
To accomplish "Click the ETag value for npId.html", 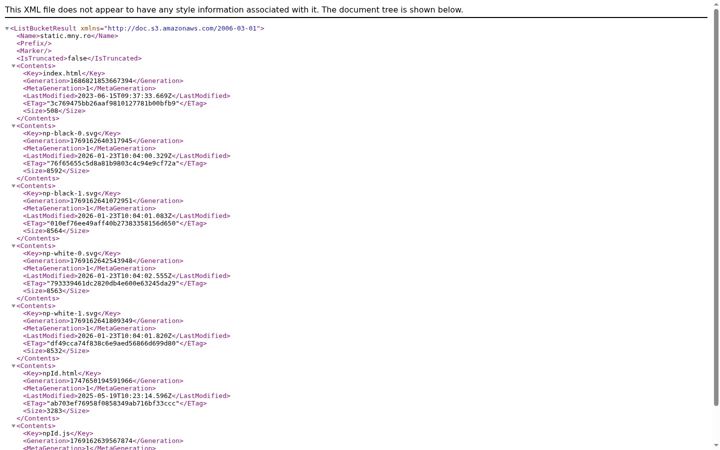I will 112,404.
